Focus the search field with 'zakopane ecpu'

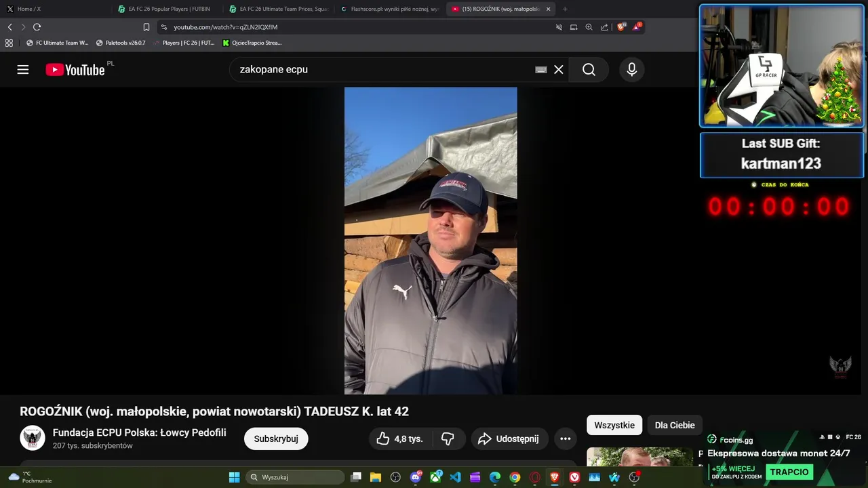click(383, 69)
